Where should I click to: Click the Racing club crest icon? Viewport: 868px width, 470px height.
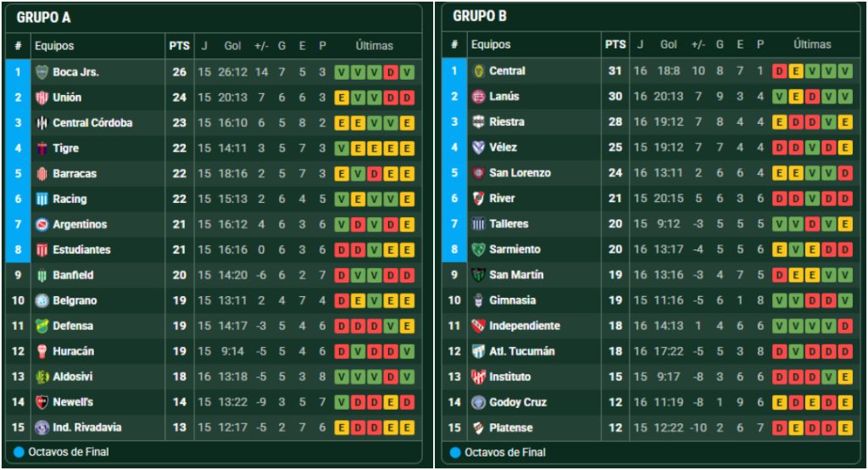tap(42, 199)
